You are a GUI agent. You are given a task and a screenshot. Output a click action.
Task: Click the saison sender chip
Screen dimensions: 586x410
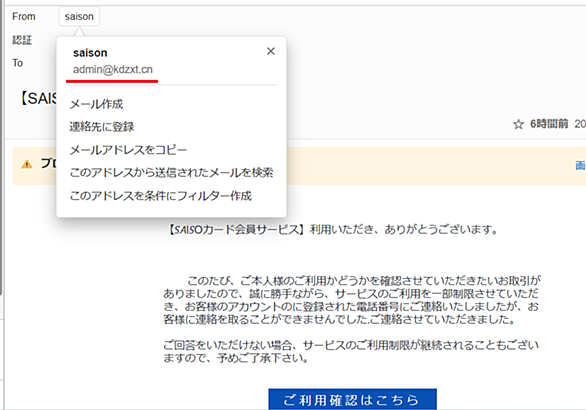(79, 16)
